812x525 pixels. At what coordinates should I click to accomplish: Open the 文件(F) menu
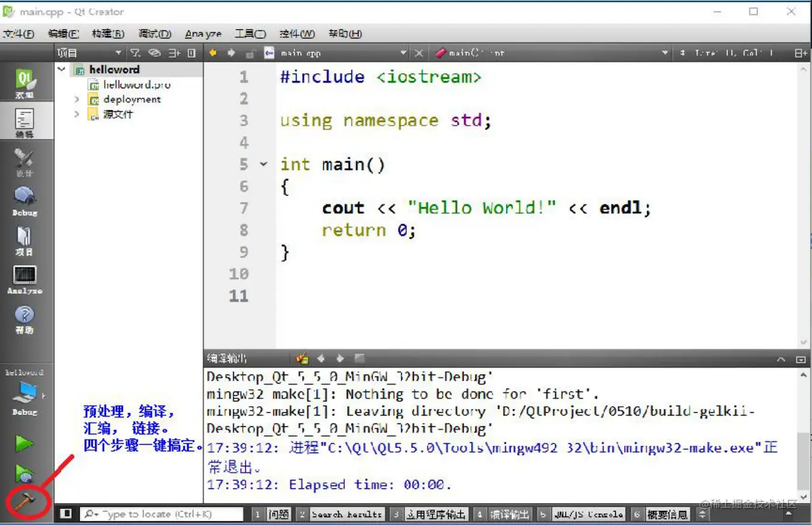pos(18,33)
